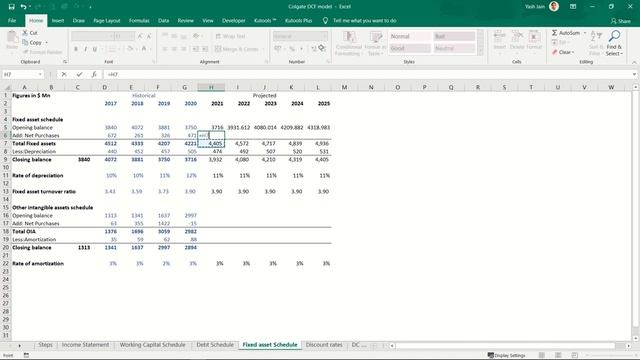Open Income Statement sheet tab

click(85, 345)
